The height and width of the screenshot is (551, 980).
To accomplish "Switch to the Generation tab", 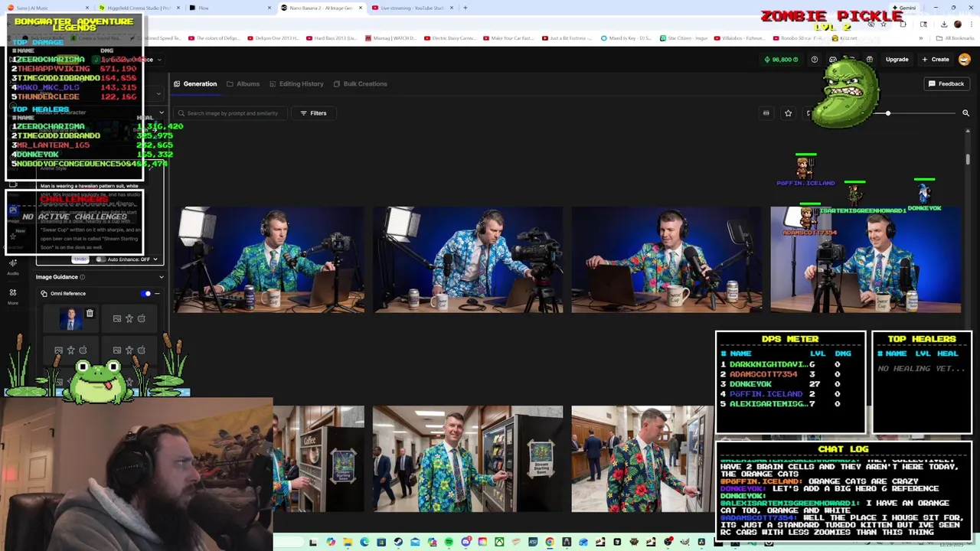I will (195, 83).
